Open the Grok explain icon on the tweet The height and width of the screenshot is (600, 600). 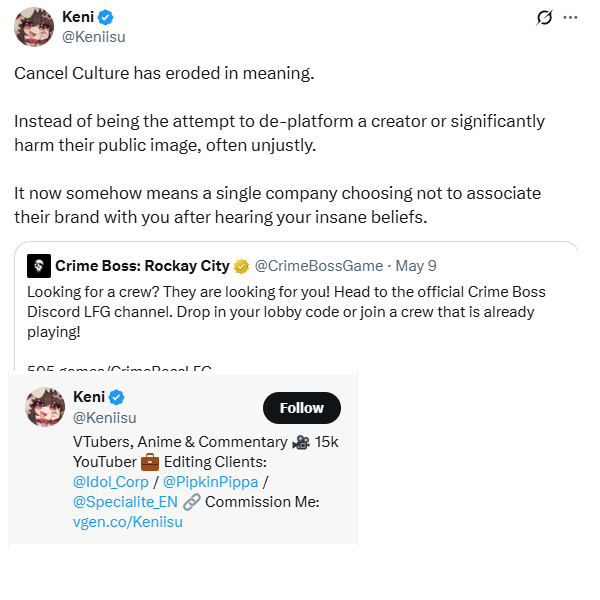545,17
